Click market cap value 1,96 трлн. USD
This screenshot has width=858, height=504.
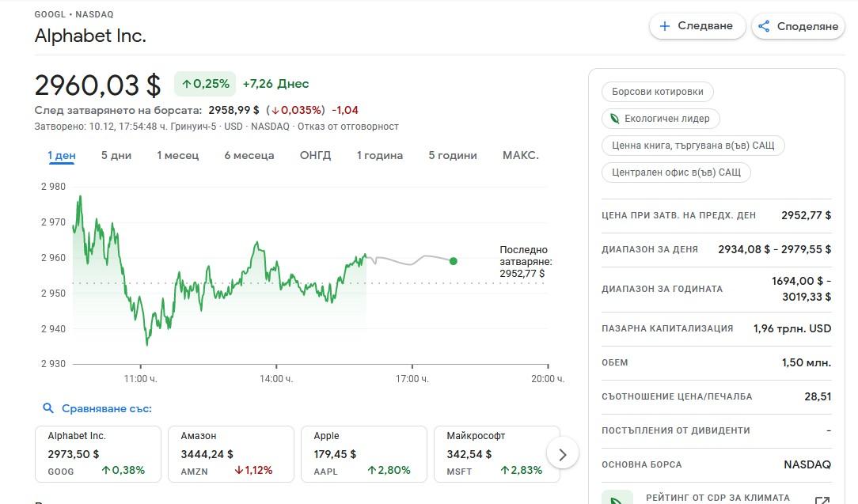tap(792, 328)
